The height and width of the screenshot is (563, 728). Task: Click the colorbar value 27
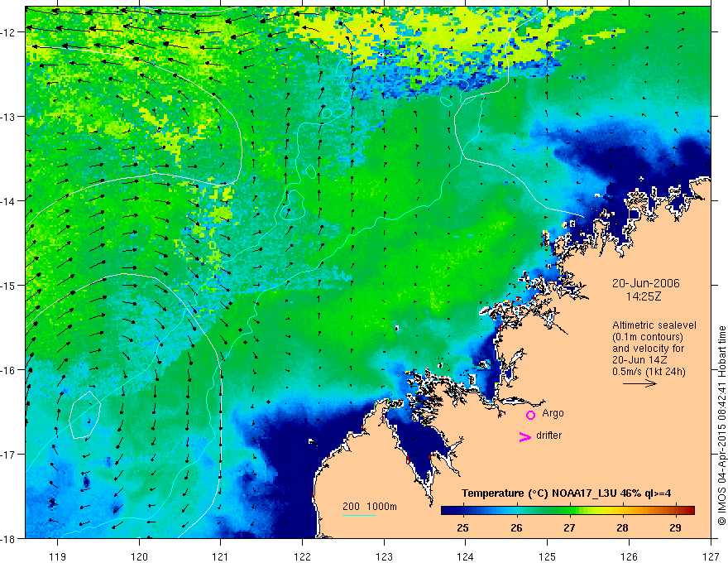tap(569, 528)
